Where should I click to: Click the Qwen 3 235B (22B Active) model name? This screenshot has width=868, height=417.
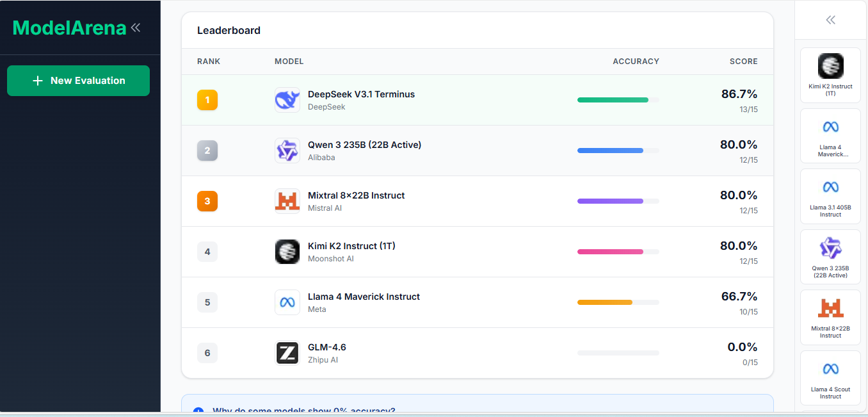pos(364,145)
